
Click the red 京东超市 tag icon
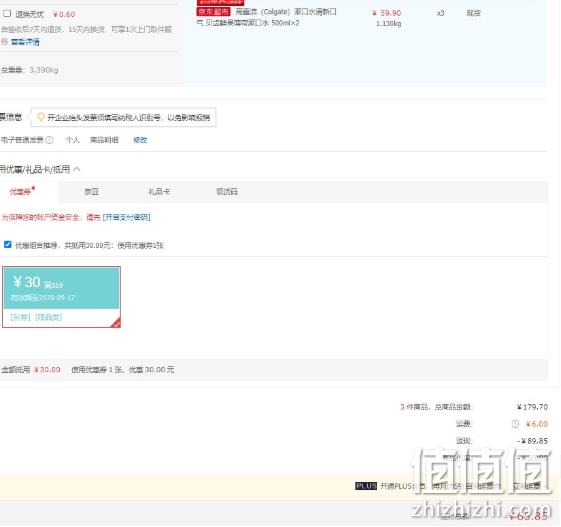click(213, 12)
